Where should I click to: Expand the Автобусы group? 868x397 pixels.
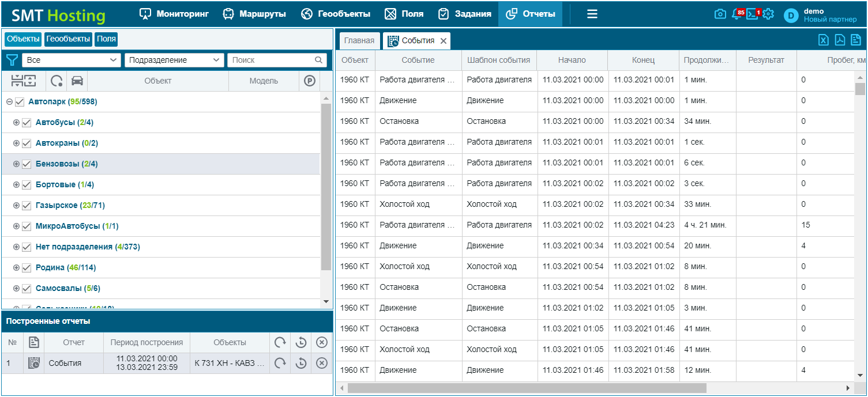coord(16,123)
